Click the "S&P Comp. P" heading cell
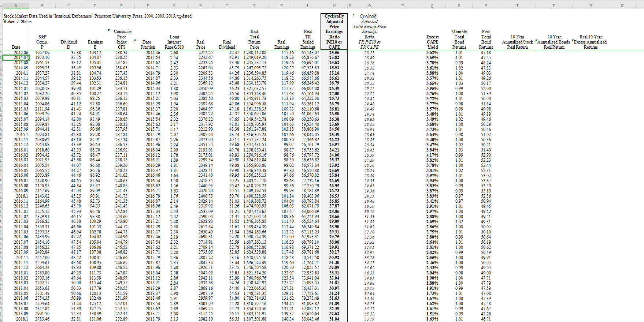 point(42,42)
